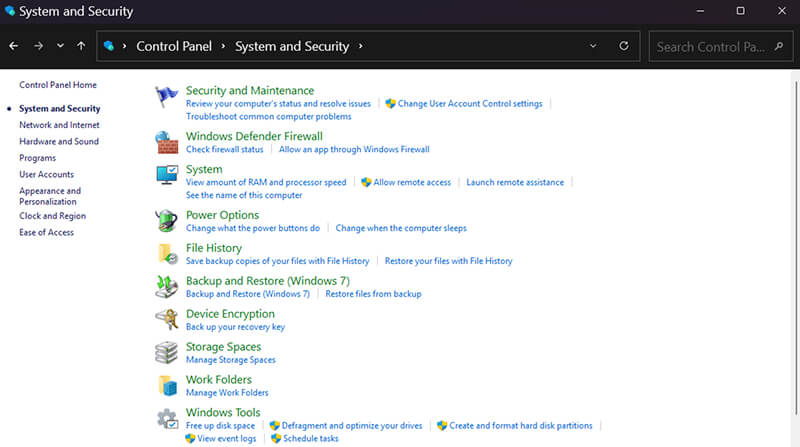Change what the power buttons do
The height and width of the screenshot is (447, 800).
click(253, 228)
